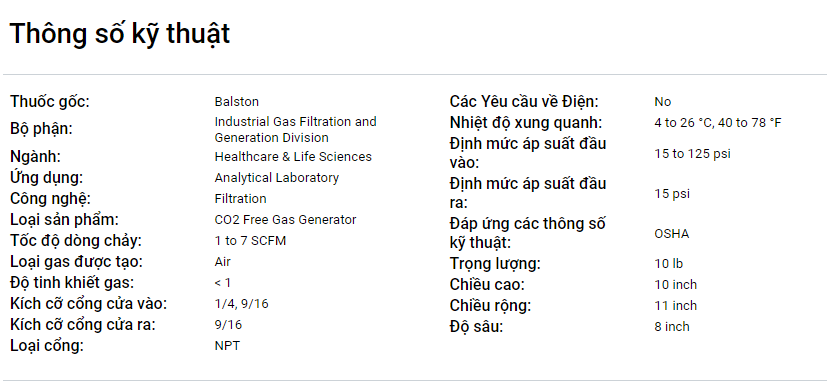Viewport: 827px width, 382px height.
Task: Select the 'Thuộc gốc:' label
Action: tap(50, 101)
